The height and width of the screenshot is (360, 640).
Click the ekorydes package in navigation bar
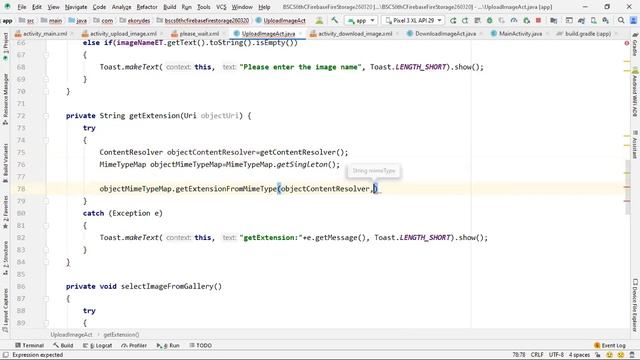135,20
